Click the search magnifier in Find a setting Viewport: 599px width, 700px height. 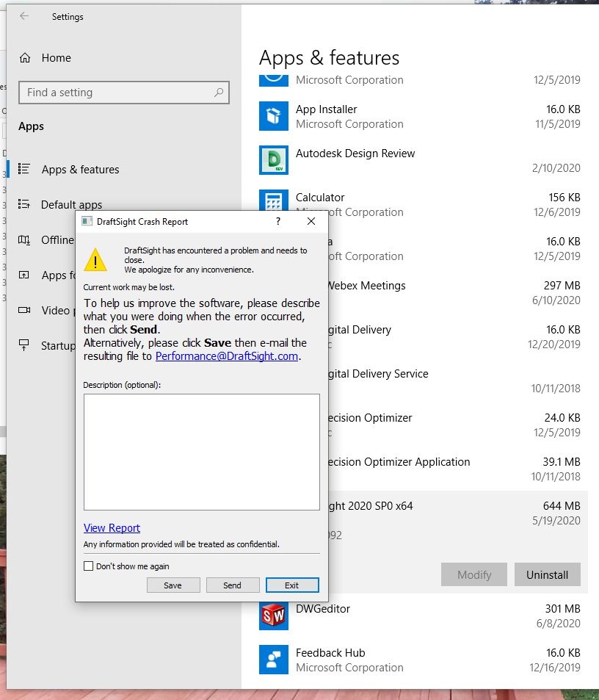(219, 93)
